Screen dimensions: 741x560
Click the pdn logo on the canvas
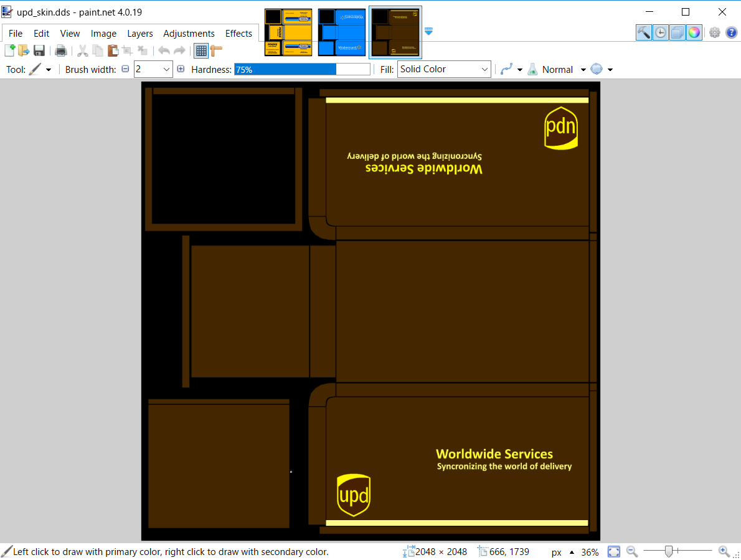point(561,128)
